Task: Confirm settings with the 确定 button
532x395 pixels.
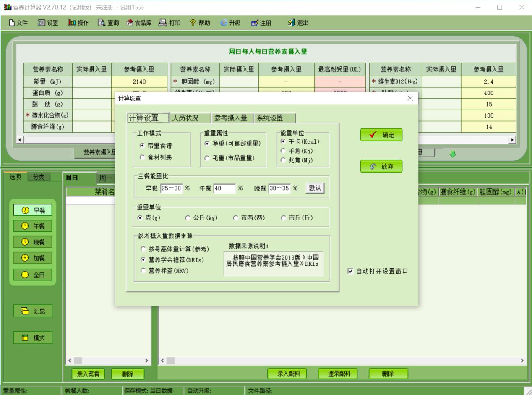Action: 381,135
